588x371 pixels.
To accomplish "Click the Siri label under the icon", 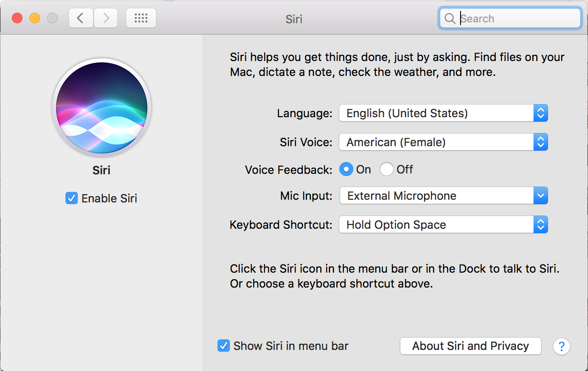I will coord(101,170).
